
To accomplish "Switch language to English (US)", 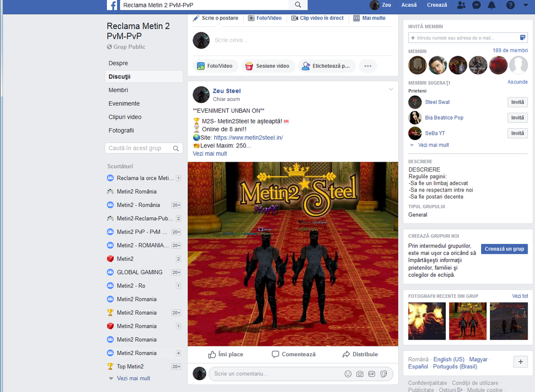I will [449, 360].
